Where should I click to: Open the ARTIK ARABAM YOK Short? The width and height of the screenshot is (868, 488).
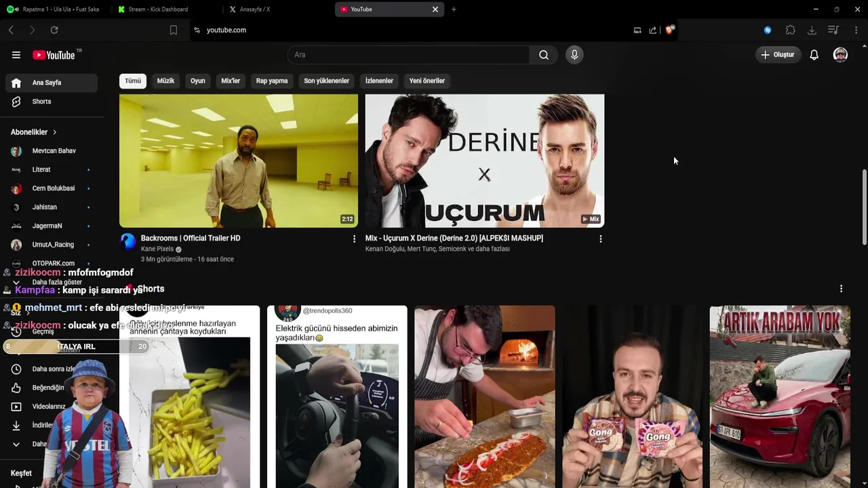click(780, 396)
